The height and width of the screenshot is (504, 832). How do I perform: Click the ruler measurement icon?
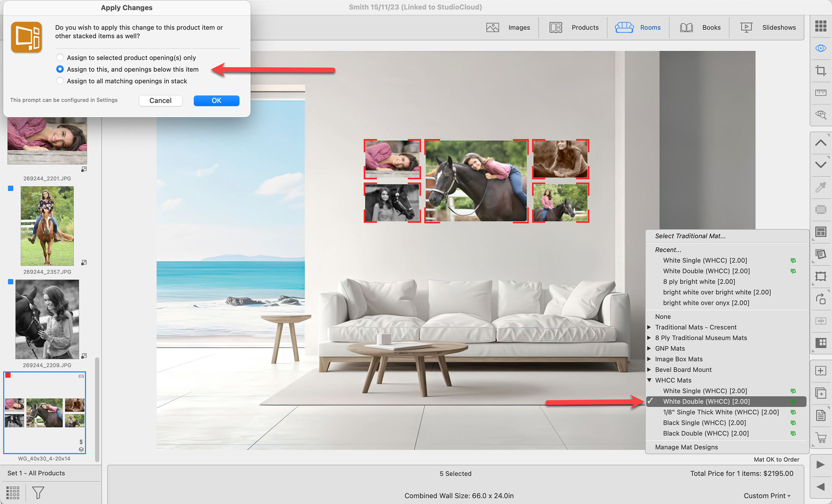pyautogui.click(x=820, y=92)
